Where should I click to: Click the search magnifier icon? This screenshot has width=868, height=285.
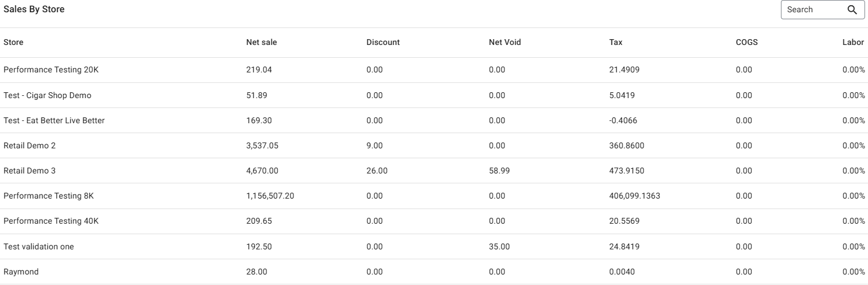852,10
